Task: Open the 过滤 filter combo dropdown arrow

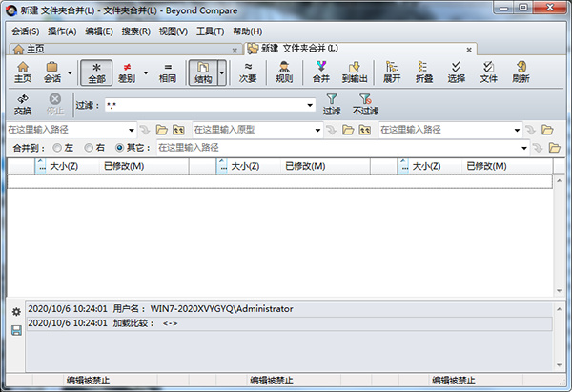Action: pos(310,106)
